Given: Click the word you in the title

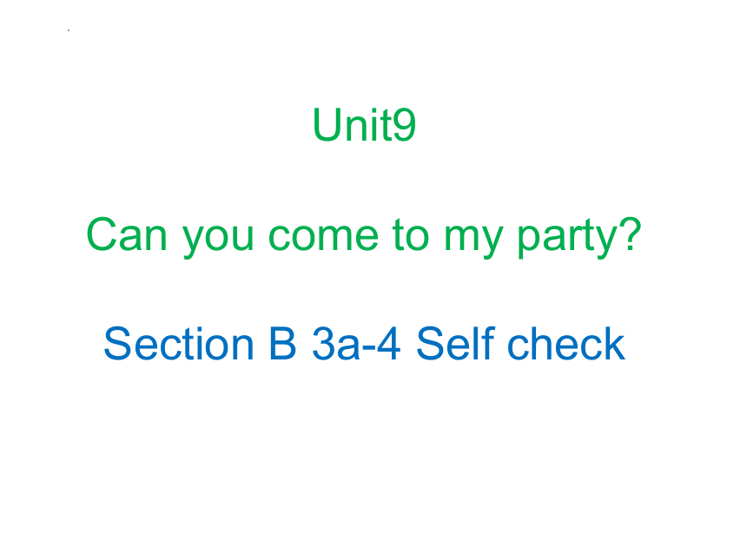Looking at the screenshot, I should [217, 240].
